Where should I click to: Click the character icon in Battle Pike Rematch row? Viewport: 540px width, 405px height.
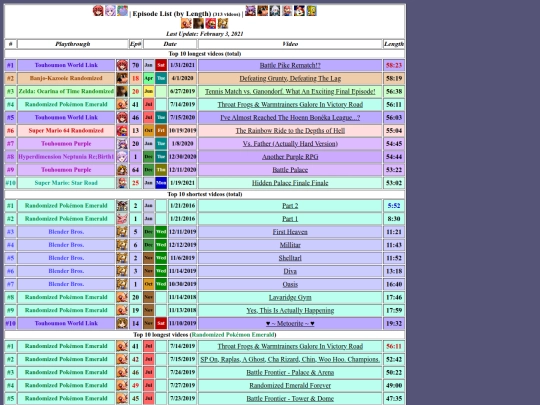122,65
